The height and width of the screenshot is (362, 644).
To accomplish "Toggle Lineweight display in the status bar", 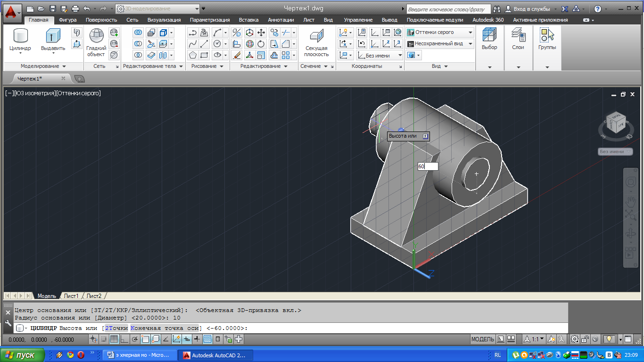I will coord(197,339).
